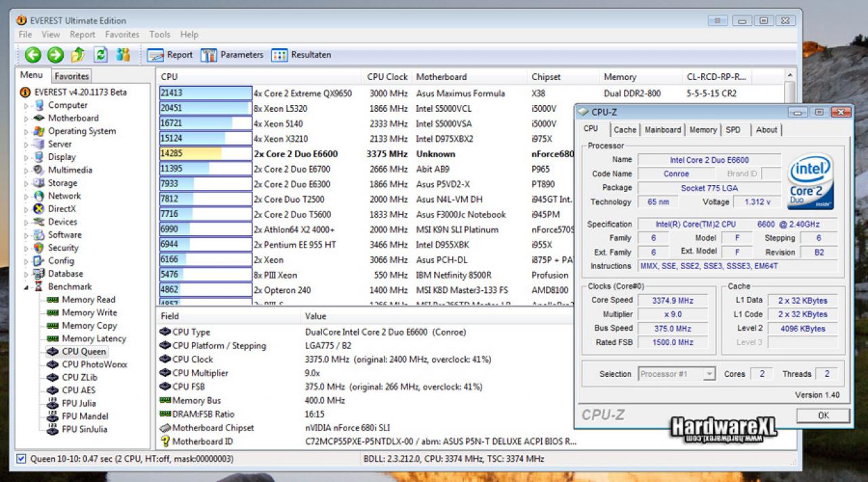Switch to the CPU-Z Mainboard tab
The image size is (868, 482).
pyautogui.click(x=663, y=129)
